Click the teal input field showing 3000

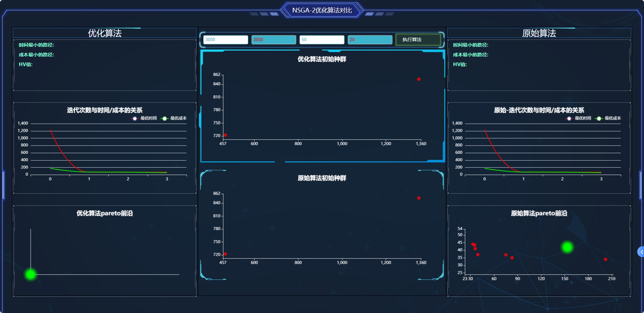pos(274,40)
